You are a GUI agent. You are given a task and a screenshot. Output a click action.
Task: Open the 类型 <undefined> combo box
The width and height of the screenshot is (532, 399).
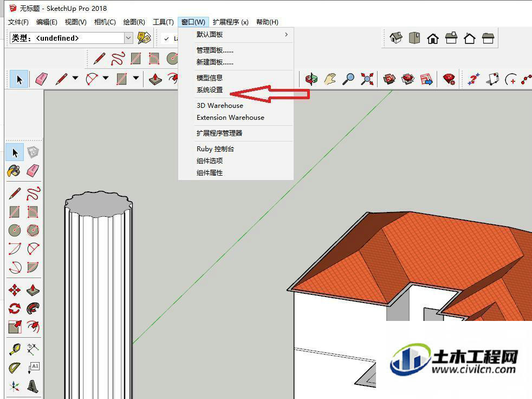[72, 38]
